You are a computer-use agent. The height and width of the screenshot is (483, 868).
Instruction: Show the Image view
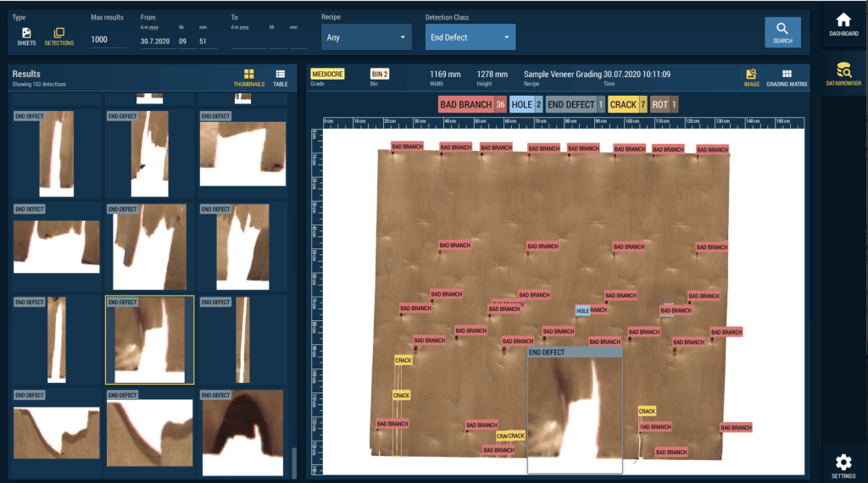pos(751,77)
